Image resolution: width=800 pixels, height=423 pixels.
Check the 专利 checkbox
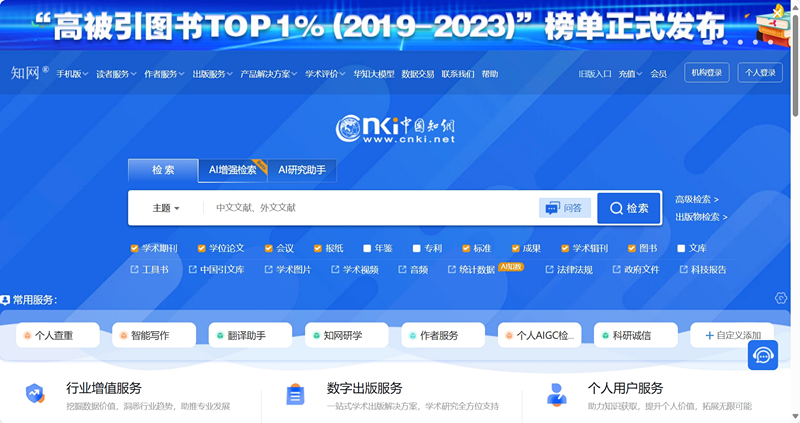[x=416, y=248]
